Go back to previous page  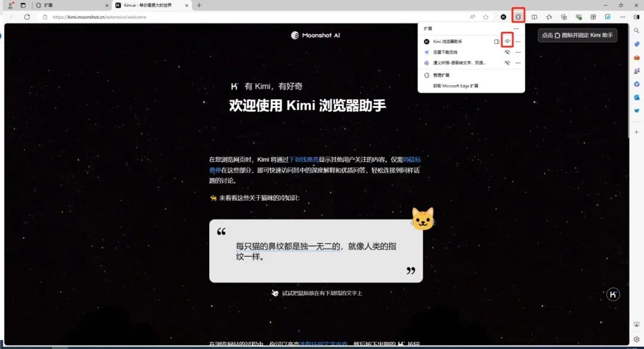point(11,17)
